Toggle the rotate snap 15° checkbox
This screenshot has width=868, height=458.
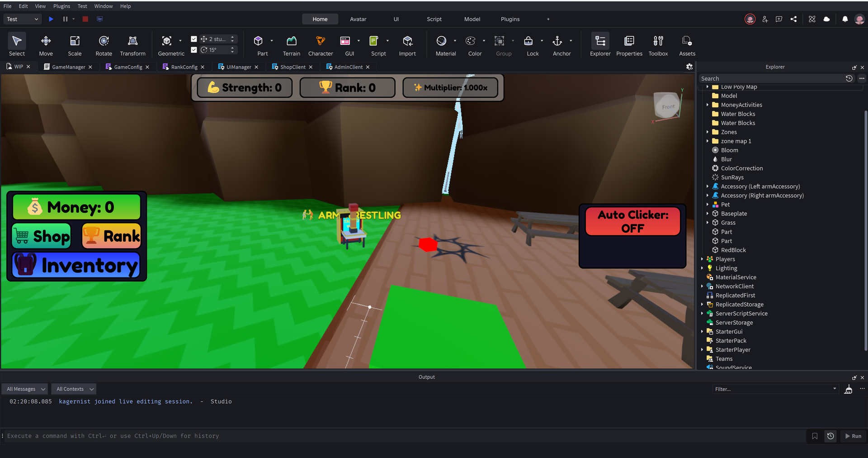pyautogui.click(x=194, y=50)
